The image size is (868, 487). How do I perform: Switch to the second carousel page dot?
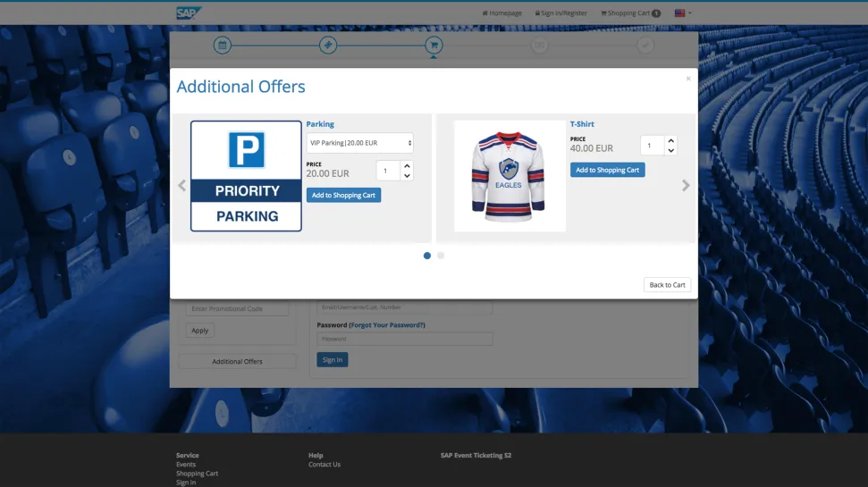[441, 256]
